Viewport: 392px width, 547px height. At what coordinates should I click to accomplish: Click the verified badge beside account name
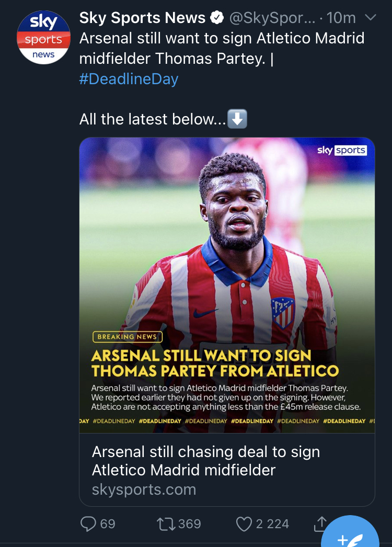[216, 18]
